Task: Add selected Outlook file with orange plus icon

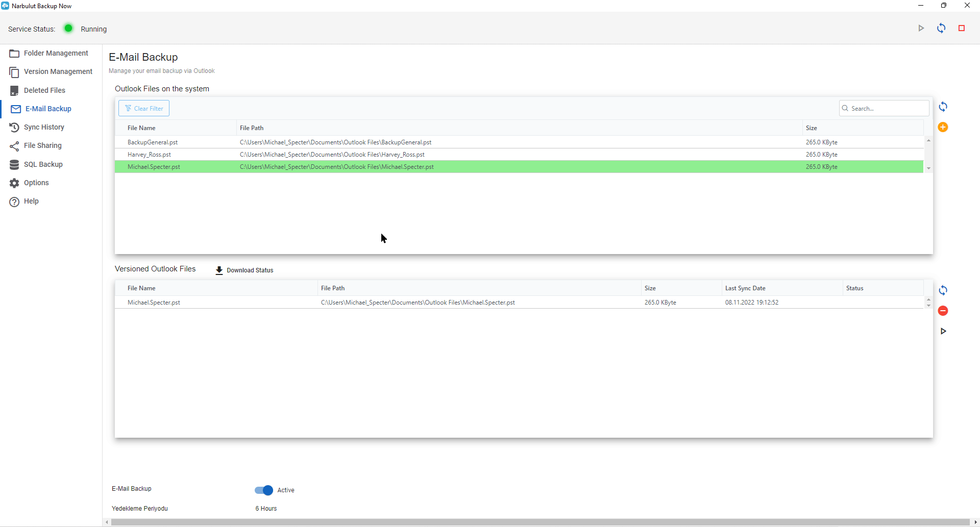Action: [x=943, y=127]
